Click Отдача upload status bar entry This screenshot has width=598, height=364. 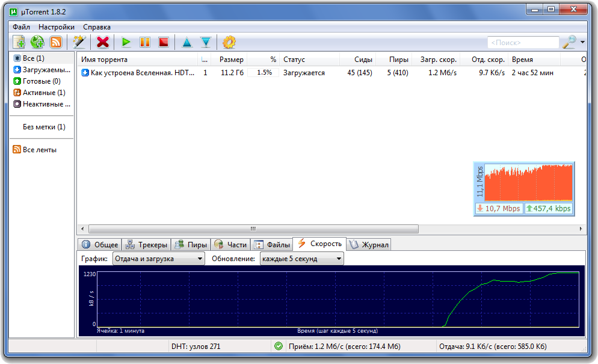(x=493, y=347)
